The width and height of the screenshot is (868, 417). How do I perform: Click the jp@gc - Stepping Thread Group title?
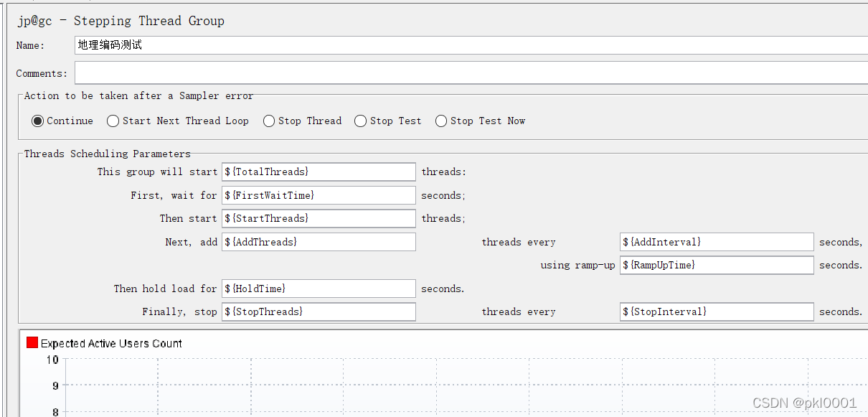[121, 21]
